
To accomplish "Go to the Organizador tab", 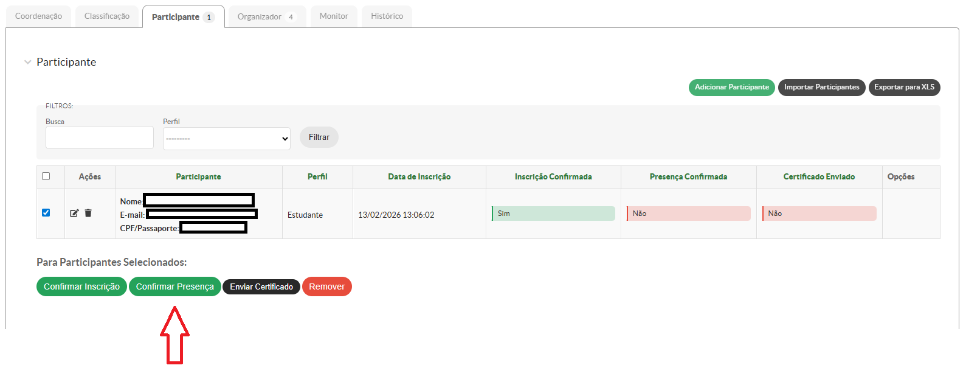I will (x=265, y=16).
